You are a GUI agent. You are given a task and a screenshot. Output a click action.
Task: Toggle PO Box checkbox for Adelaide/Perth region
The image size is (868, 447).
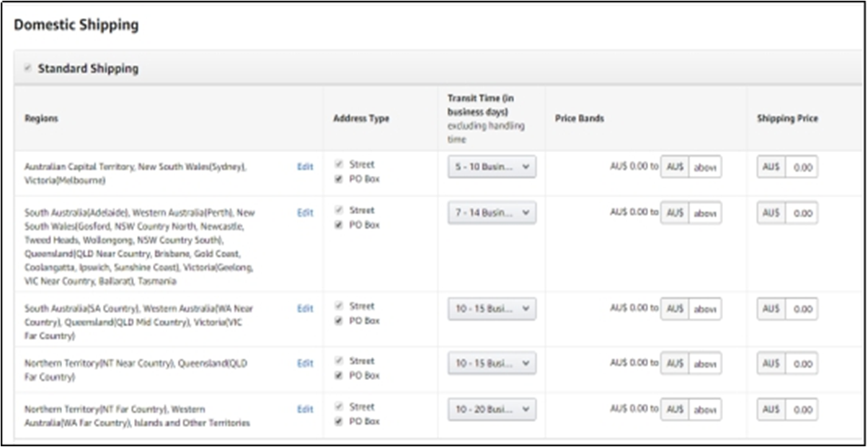[x=339, y=225]
